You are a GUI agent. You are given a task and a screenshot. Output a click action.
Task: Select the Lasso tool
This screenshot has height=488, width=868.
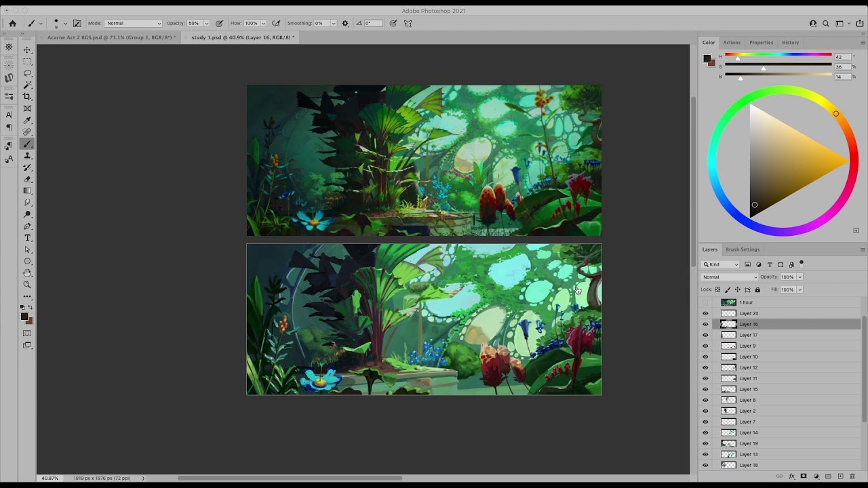[x=27, y=73]
